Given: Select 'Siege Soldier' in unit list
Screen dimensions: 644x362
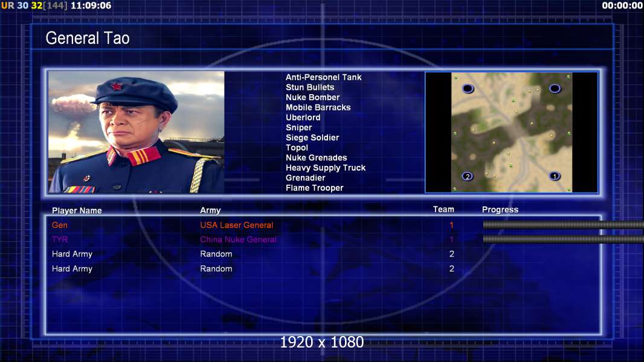Looking at the screenshot, I should 312,138.
